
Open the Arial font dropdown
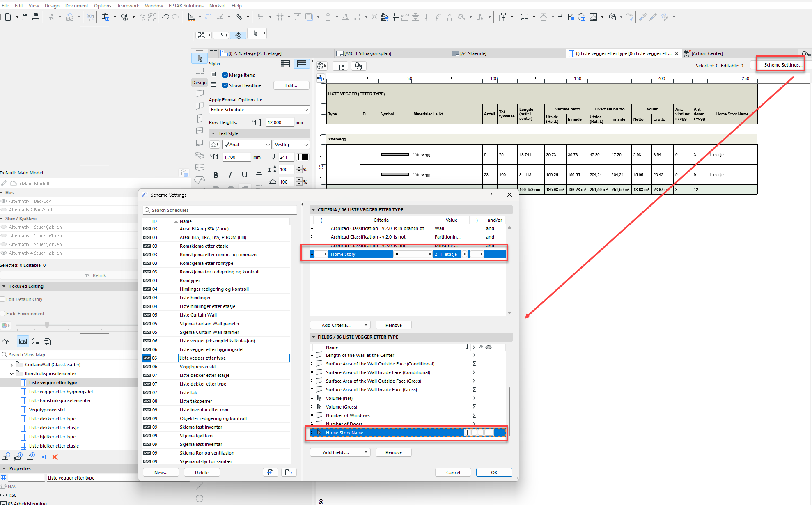click(x=247, y=145)
